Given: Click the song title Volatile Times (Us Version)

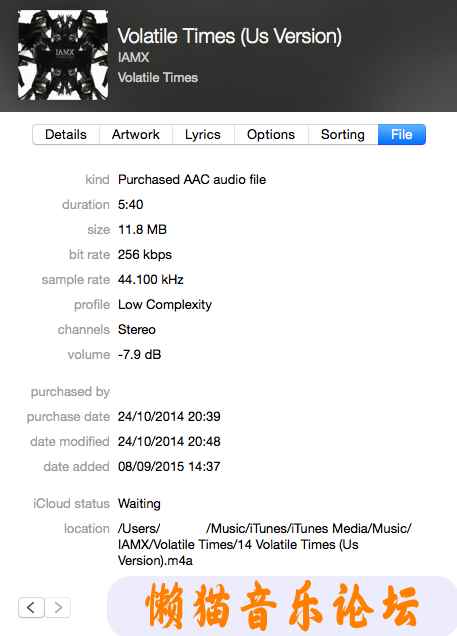Looking at the screenshot, I should coord(230,36).
